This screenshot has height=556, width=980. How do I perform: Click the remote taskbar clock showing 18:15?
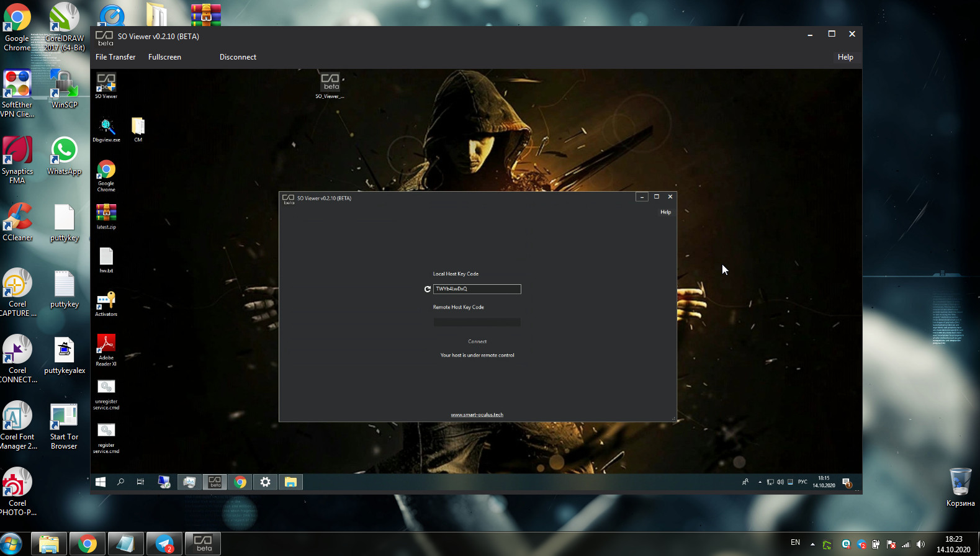[x=824, y=482]
